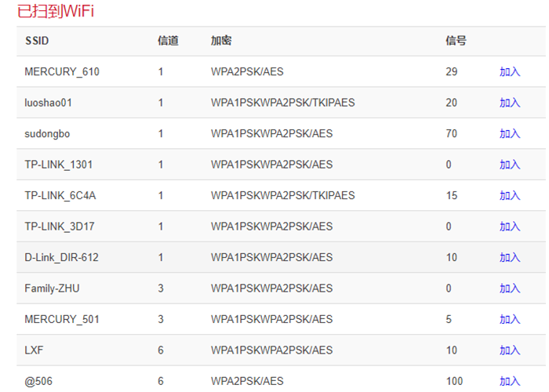Click the signal value 100 in the @506 row
Image resolution: width=549 pixels, height=392 pixels.
[454, 381]
